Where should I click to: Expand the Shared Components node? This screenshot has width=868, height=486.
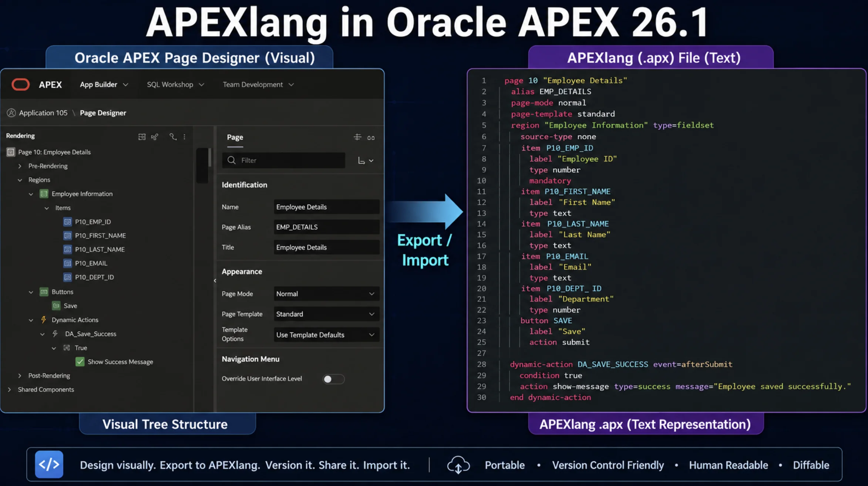pyautogui.click(x=9, y=389)
